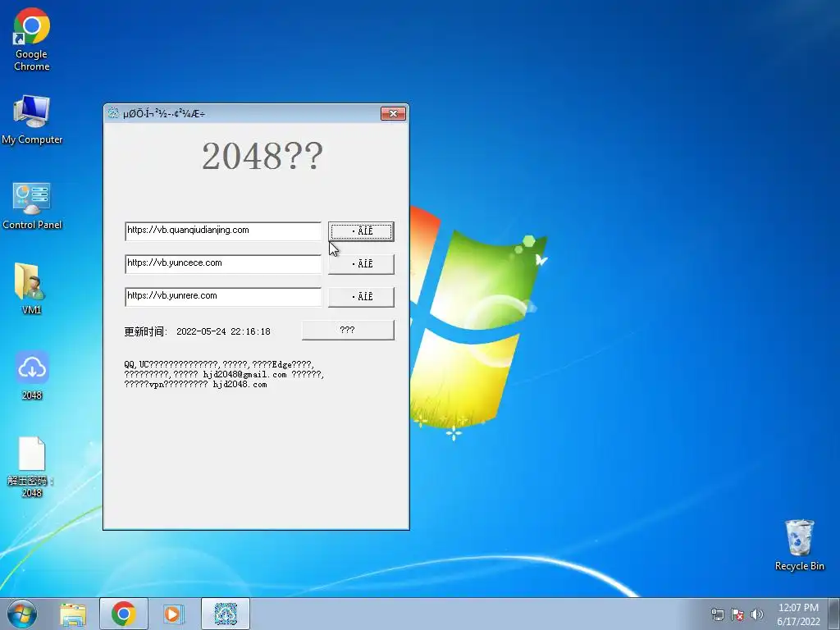
Task: Click the Show desktop strip
Action: click(x=834, y=614)
